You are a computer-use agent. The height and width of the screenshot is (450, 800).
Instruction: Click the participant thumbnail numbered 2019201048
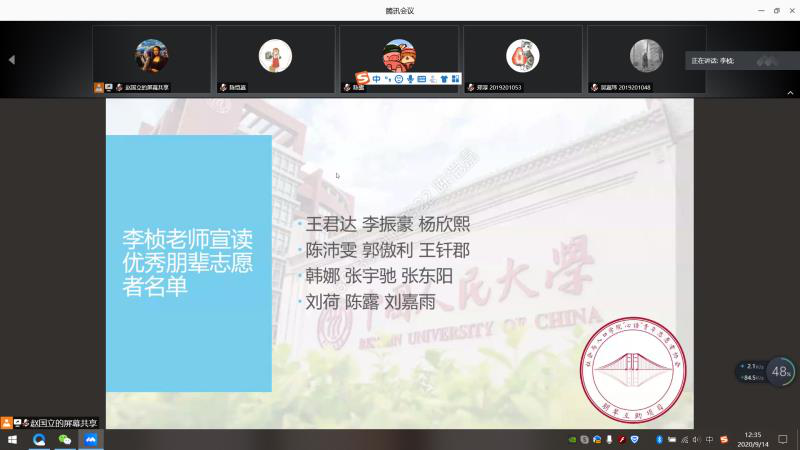[646, 58]
